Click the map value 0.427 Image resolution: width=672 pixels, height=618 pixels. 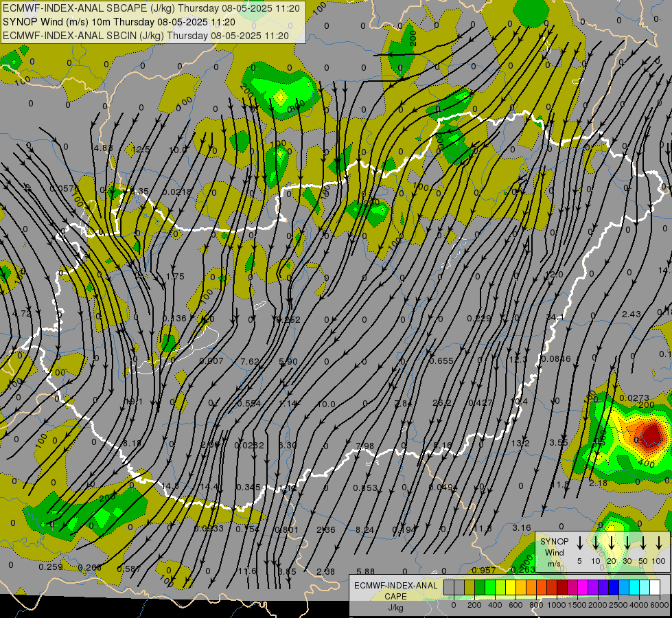480,402
